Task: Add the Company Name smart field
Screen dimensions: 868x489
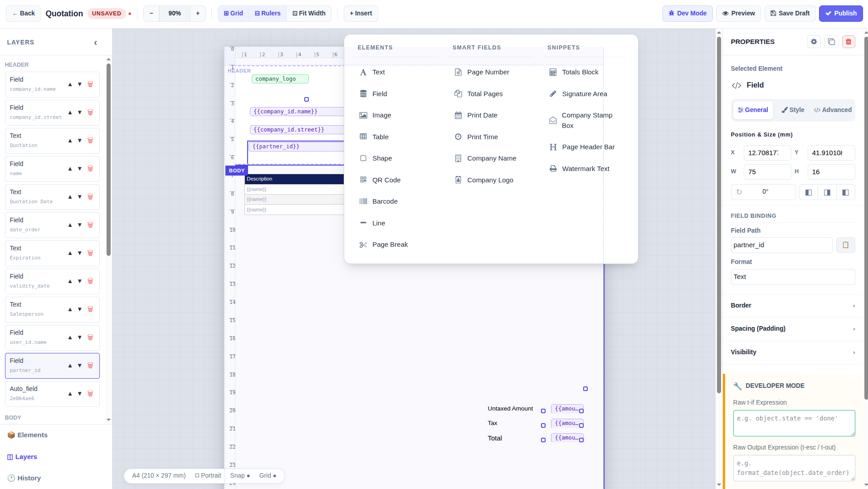Action: 486,158
